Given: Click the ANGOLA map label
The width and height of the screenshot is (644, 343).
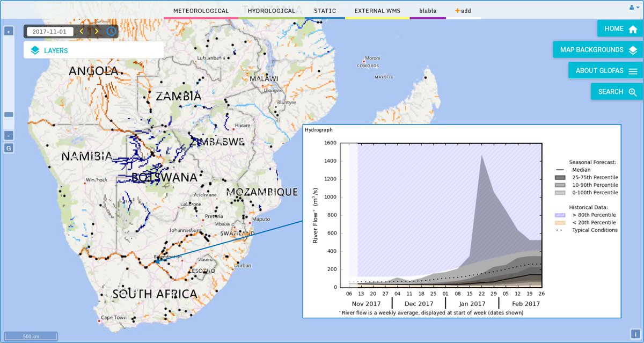Looking at the screenshot, I should (93, 71).
